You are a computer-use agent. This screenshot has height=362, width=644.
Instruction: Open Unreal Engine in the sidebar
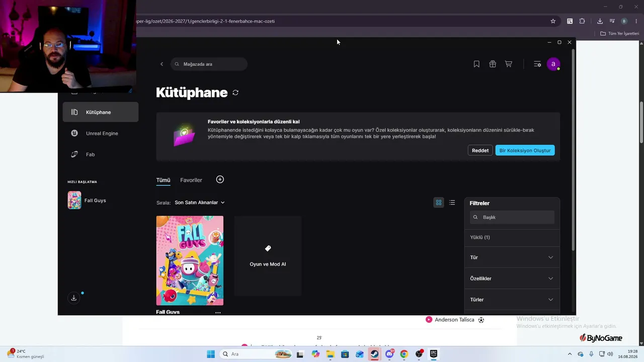click(101, 133)
